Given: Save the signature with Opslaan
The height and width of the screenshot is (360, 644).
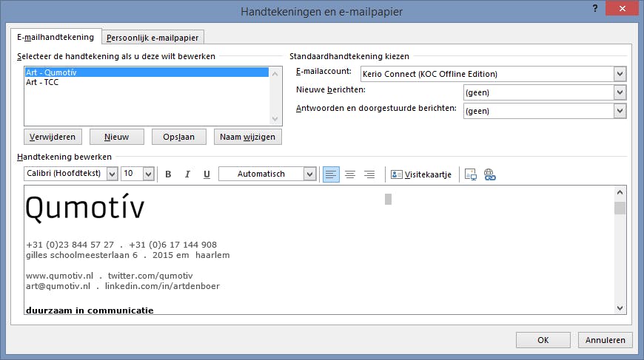Looking at the screenshot, I should (178, 137).
